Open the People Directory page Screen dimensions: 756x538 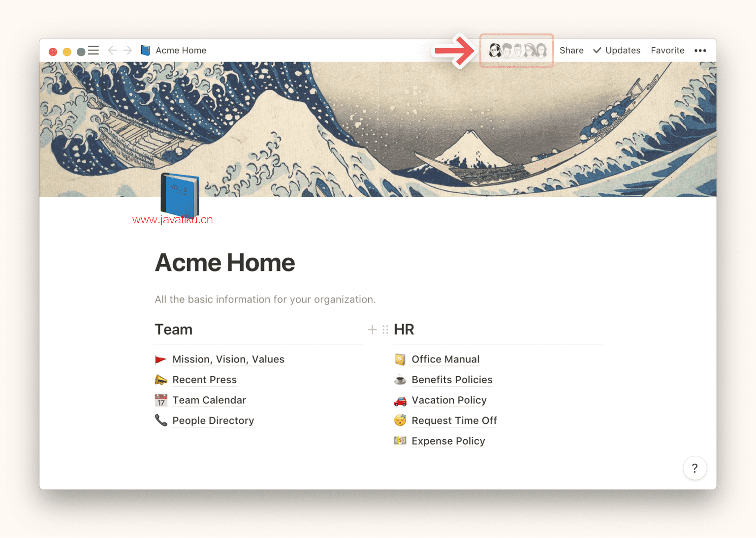tap(213, 420)
